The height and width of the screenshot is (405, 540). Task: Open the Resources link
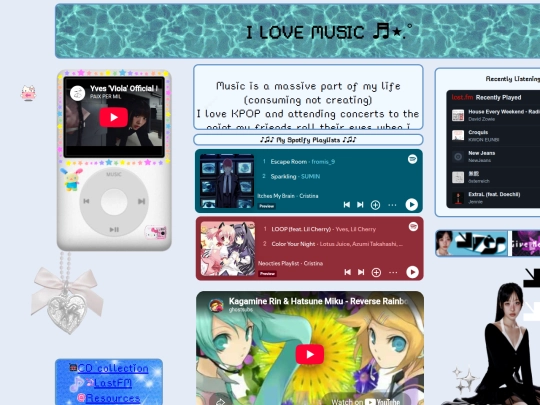(x=113, y=398)
